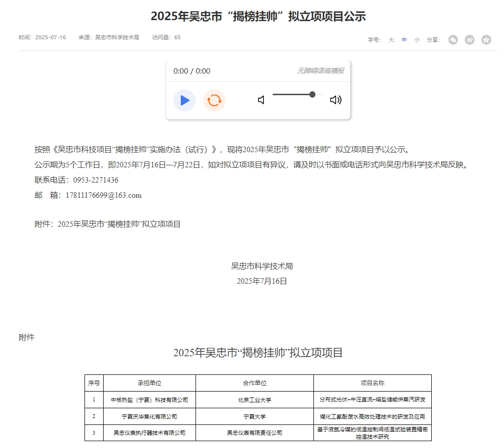Viewport: 504px width, 448px height.
Task: Click the 附件 attachment line in the article
Action: [108, 224]
